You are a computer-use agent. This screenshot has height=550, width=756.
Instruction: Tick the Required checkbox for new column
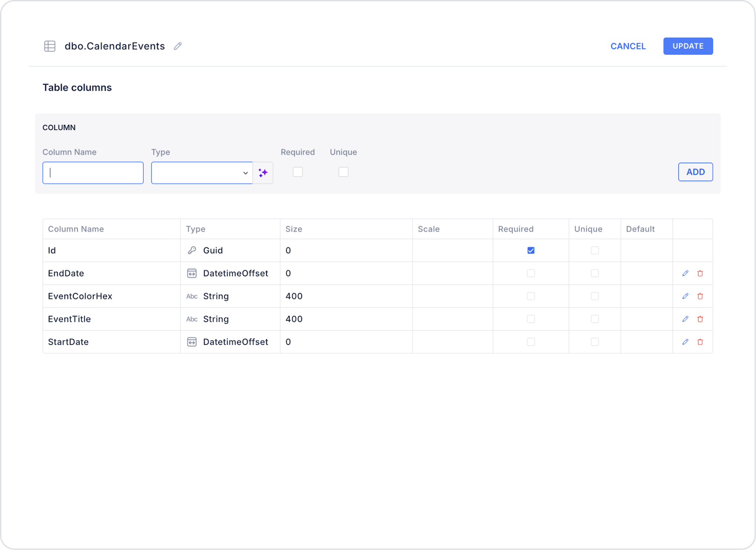(x=298, y=172)
